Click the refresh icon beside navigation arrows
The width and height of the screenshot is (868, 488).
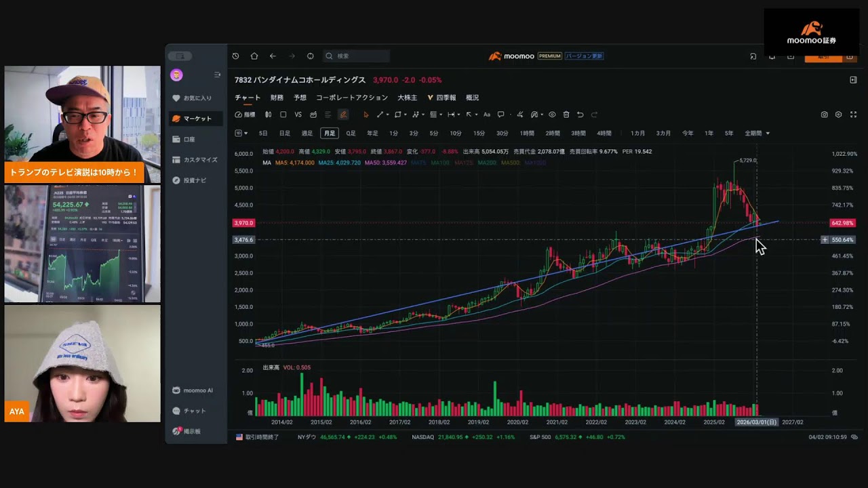(x=311, y=56)
